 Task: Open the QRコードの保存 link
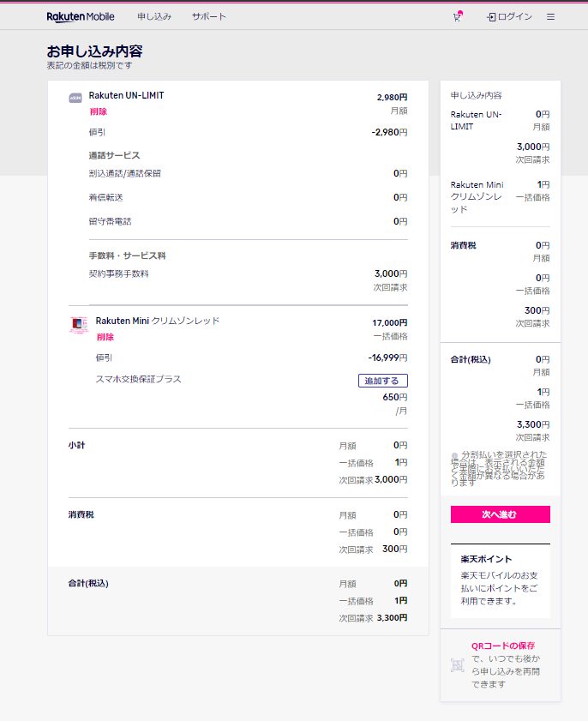pos(503,646)
